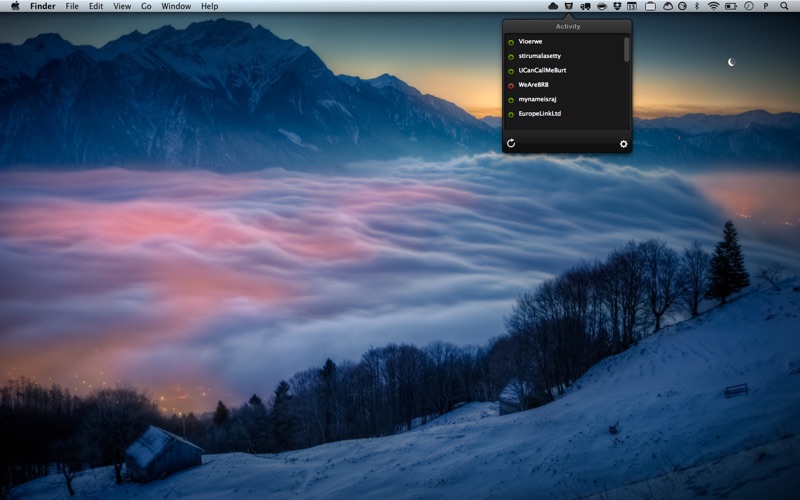Open the Bluetooth menu bar icon
This screenshot has height=500, width=800.
(x=697, y=6)
